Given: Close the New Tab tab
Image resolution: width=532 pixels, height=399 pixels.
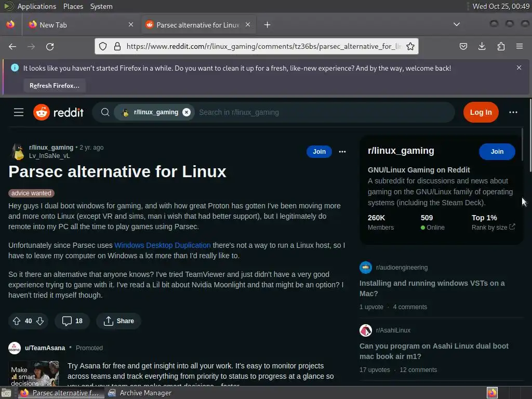Looking at the screenshot, I should pos(131,25).
